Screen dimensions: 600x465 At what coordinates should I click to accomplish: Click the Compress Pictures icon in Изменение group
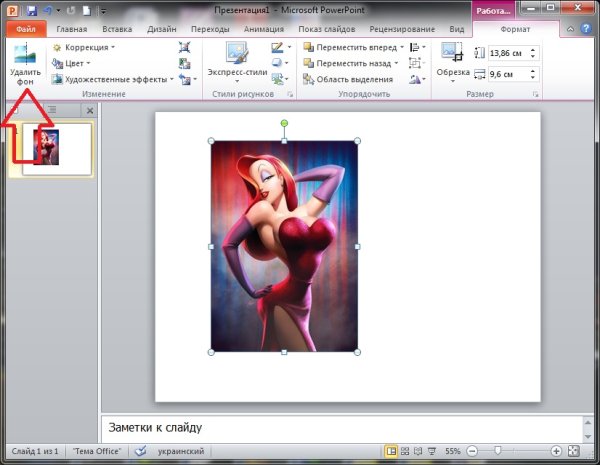tap(186, 47)
